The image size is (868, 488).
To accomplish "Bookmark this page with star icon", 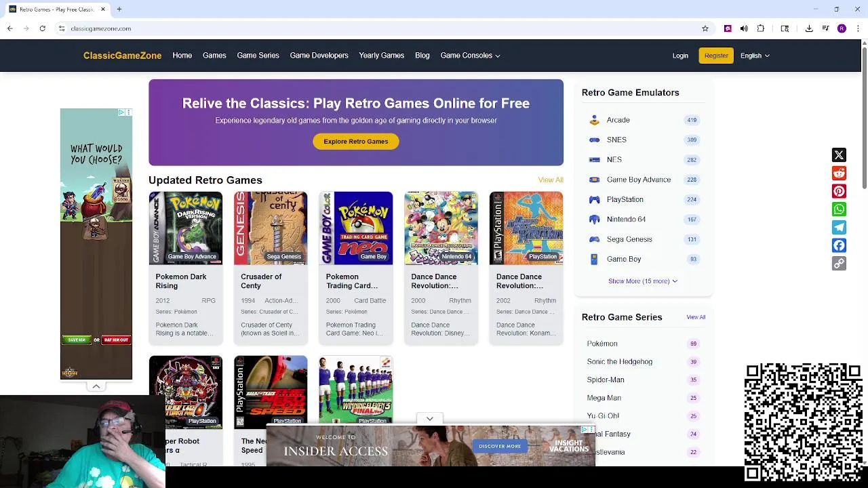I will (x=705, y=28).
